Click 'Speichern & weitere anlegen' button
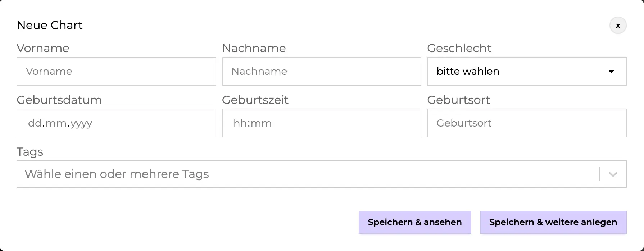The width and height of the screenshot is (644, 251). pos(553,222)
